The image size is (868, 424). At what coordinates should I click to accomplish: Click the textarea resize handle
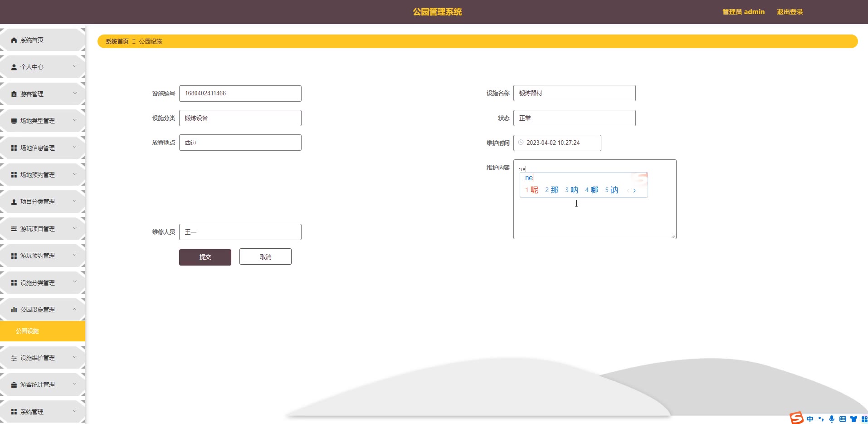point(673,236)
